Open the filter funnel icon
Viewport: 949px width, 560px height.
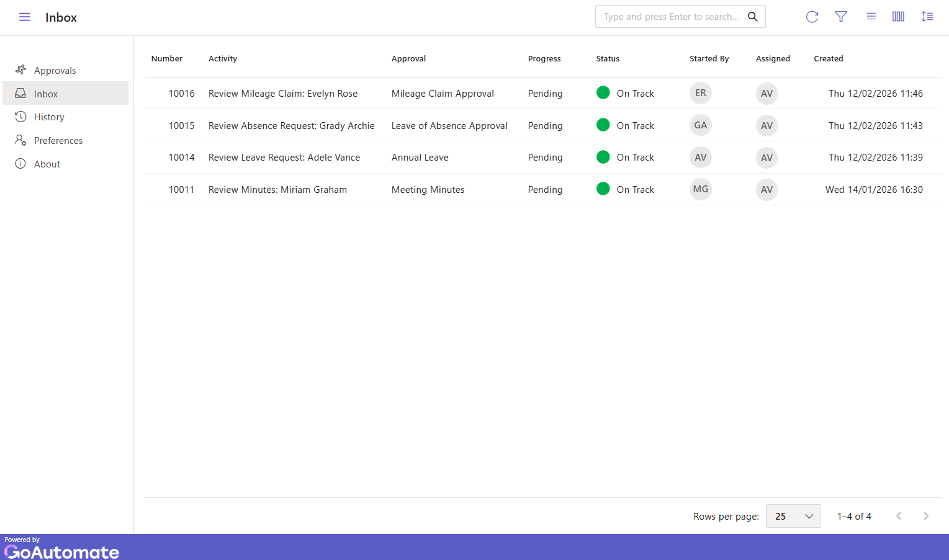click(841, 17)
